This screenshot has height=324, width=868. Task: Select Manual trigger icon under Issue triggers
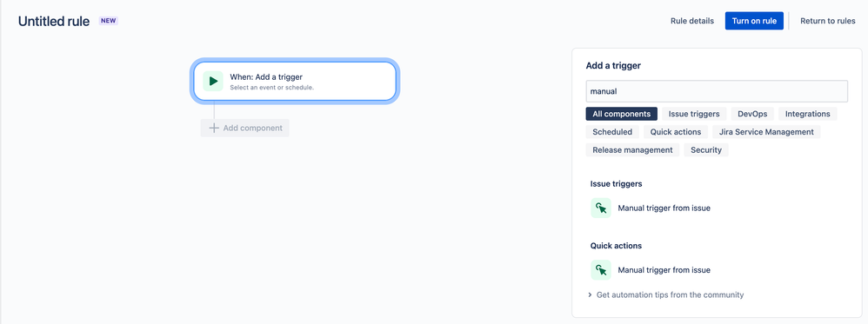(601, 208)
